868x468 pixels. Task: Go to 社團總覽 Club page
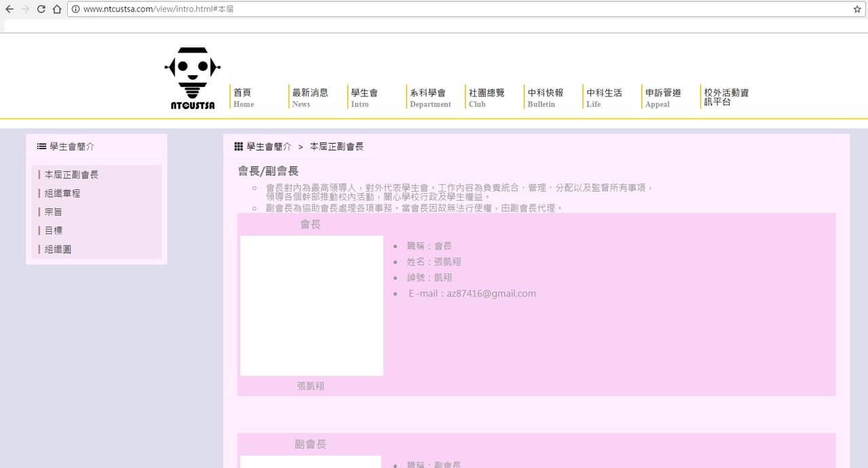[x=487, y=98]
